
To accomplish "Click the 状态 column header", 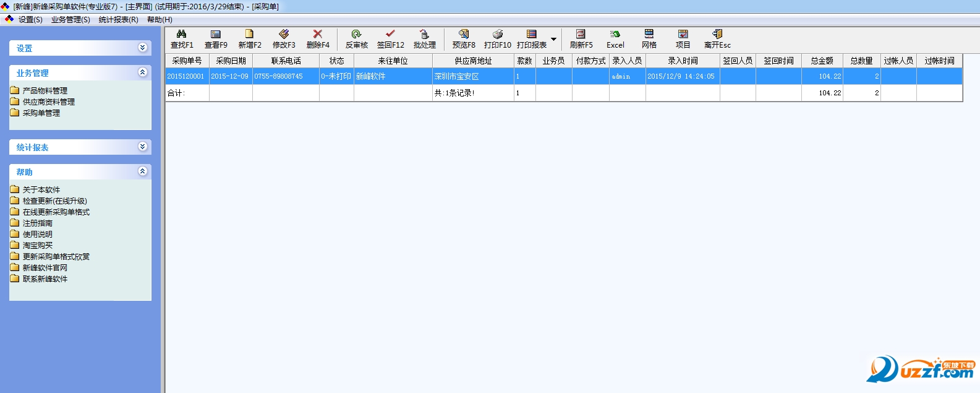I will click(337, 61).
